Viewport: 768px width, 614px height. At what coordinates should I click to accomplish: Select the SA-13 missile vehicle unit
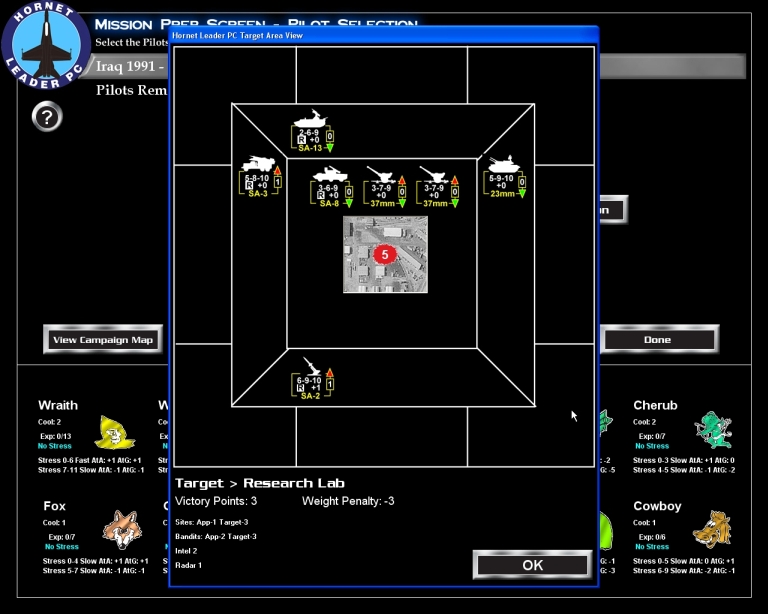click(313, 131)
